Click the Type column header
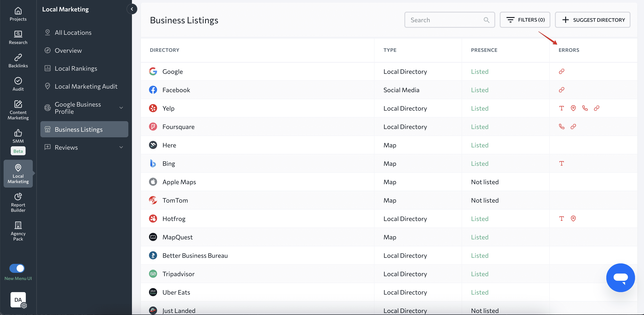 [390, 50]
